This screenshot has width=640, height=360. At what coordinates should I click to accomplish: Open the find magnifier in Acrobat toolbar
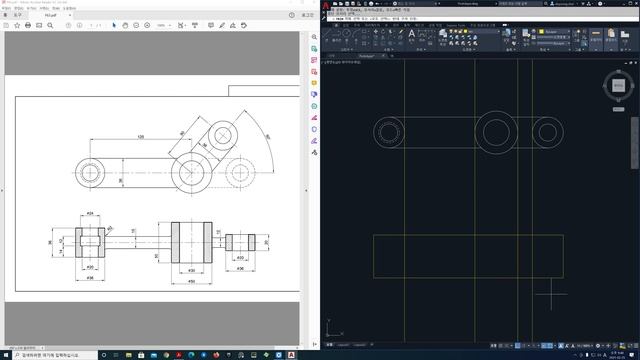coord(50,25)
